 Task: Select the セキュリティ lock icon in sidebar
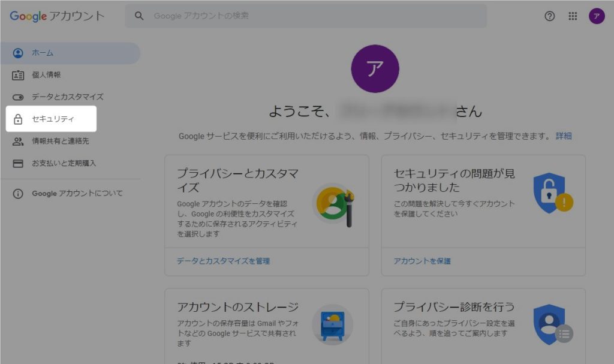pos(18,119)
